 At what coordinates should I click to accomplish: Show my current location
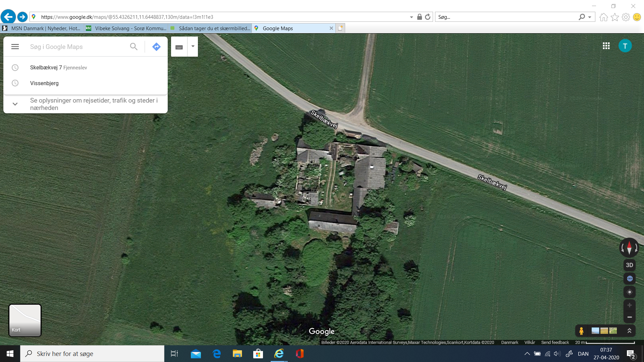[x=630, y=292]
